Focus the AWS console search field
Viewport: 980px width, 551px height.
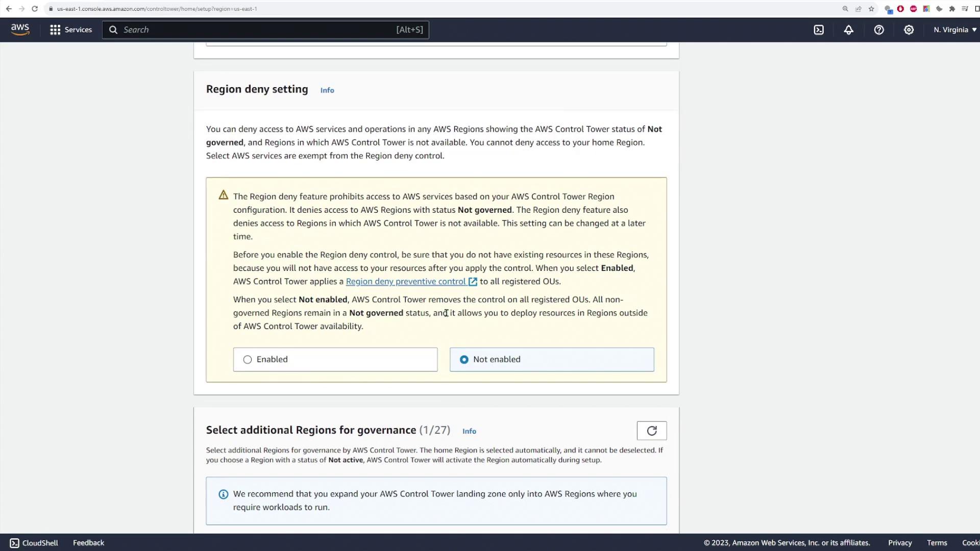255,30
